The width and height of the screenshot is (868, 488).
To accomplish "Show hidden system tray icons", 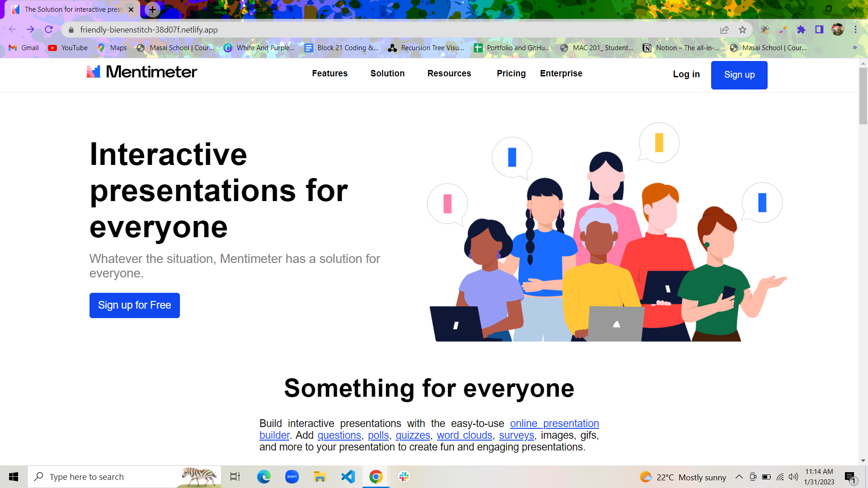I will pos(739,477).
